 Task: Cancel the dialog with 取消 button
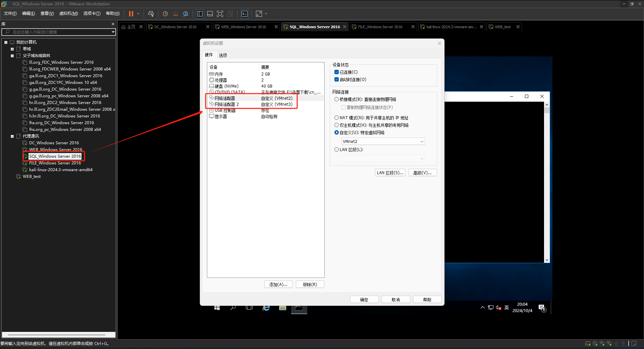(396, 300)
